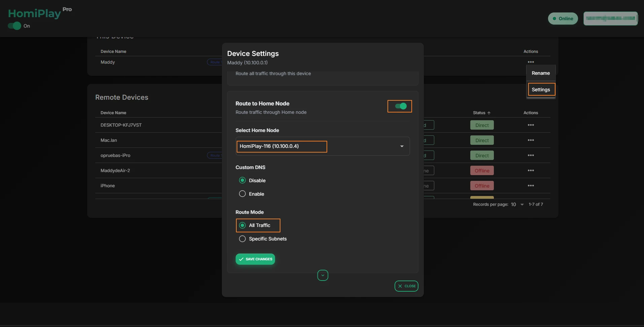The width and height of the screenshot is (644, 327).
Task: Close the Device Settings dialog
Action: [x=406, y=286]
